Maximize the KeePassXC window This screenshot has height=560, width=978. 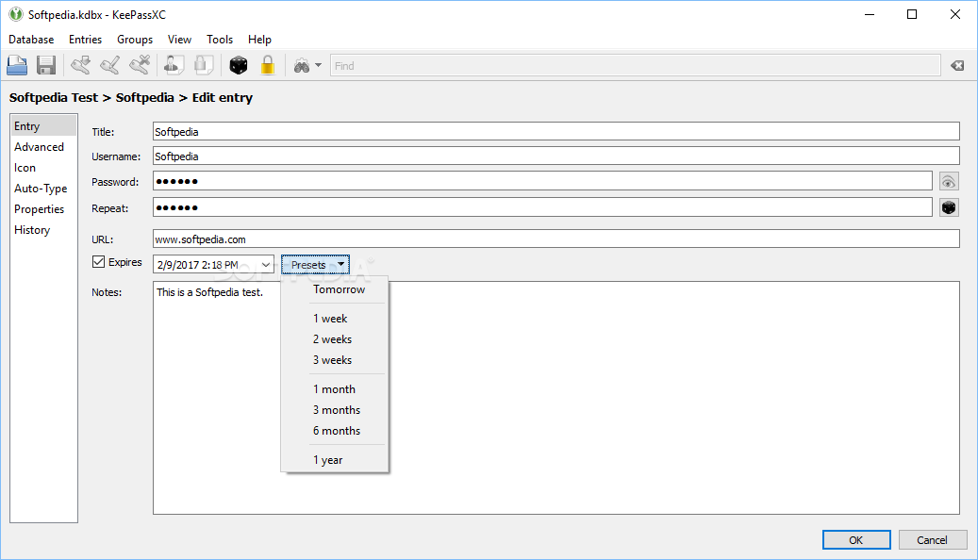[912, 14]
